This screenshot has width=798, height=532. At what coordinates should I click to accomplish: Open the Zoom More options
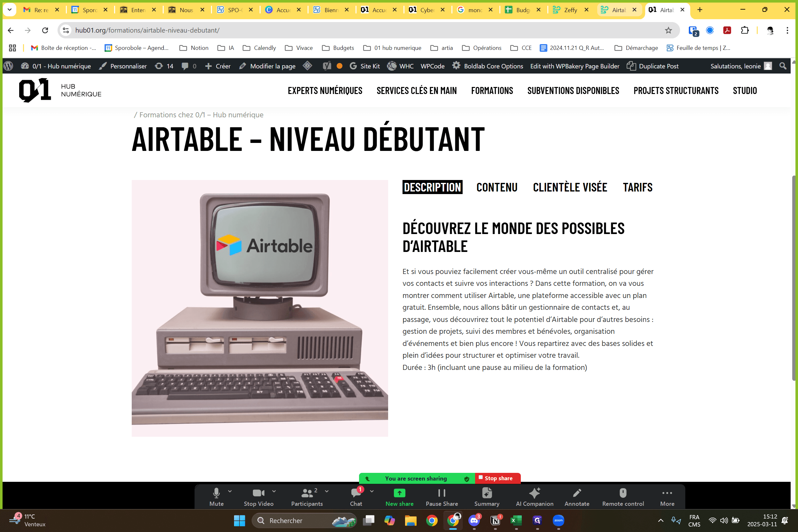point(667,497)
